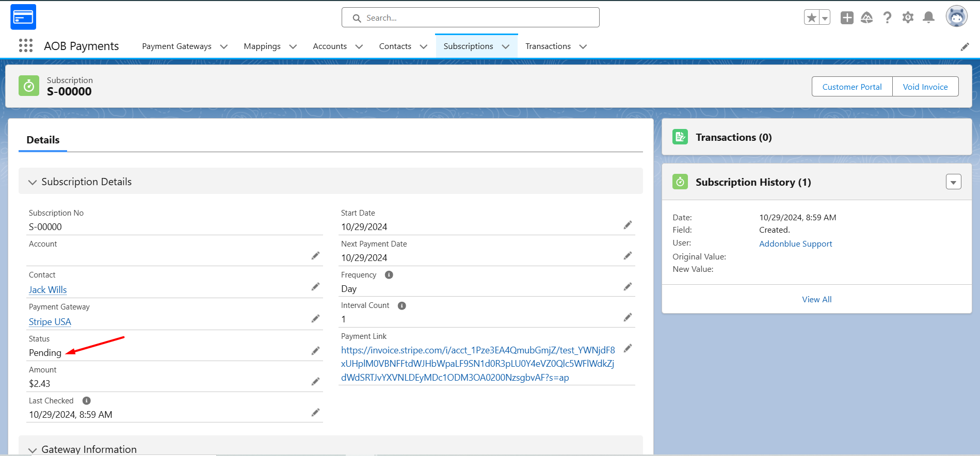Screen dimensions: 980x456
Task: Show the Last Checked info icon
Action: pos(87,401)
